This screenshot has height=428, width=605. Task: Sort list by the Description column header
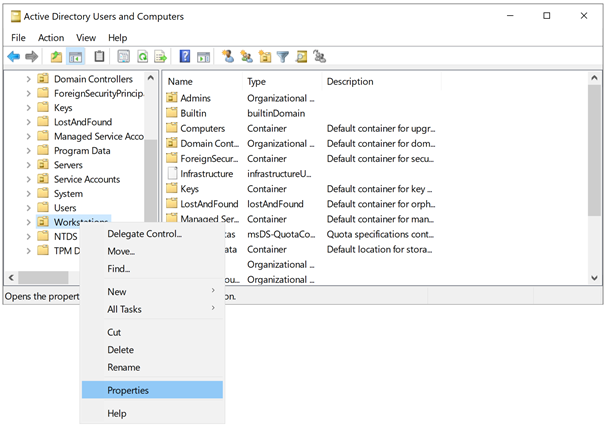pyautogui.click(x=382, y=81)
